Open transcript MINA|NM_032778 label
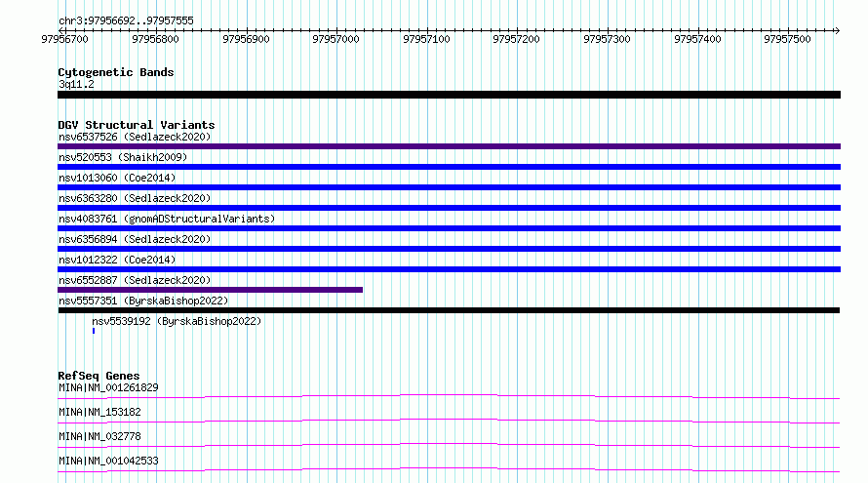The height and width of the screenshot is (483, 868). tap(99, 436)
